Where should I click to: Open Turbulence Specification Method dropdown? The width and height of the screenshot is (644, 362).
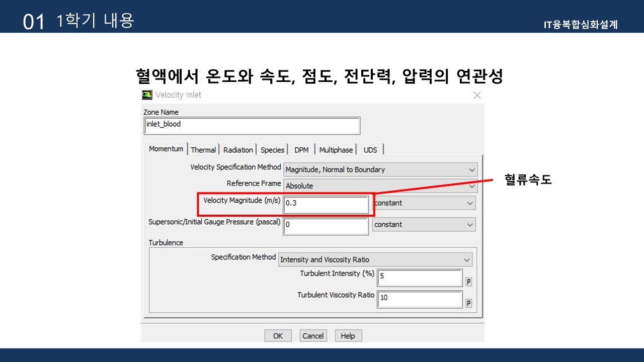click(x=375, y=260)
